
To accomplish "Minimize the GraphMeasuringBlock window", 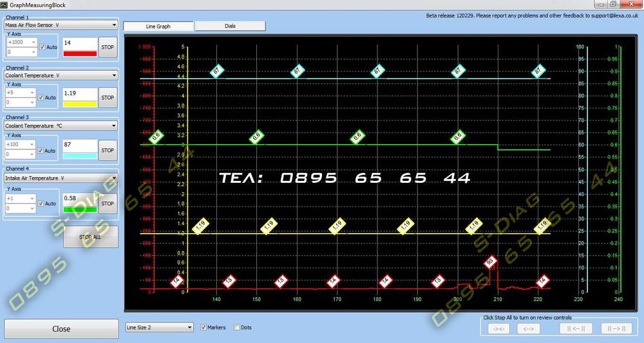I will [x=601, y=4].
